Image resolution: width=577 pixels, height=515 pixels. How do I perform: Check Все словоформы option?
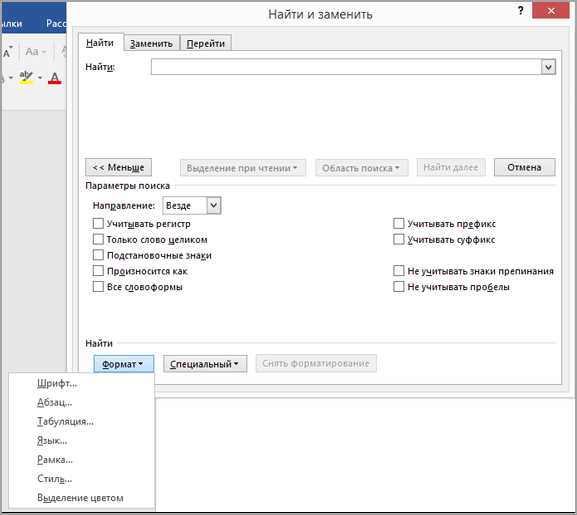(x=98, y=287)
